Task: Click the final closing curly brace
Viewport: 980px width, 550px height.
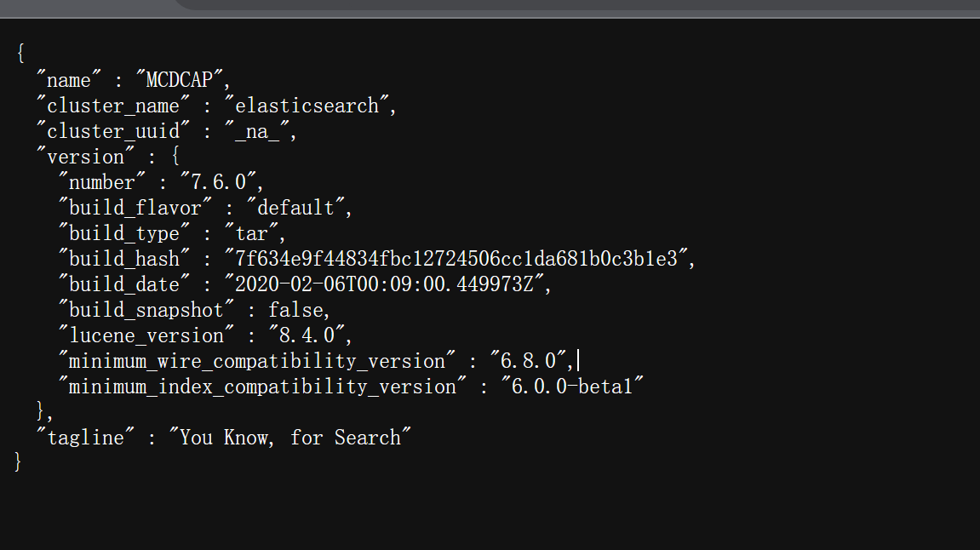Action: [18, 462]
